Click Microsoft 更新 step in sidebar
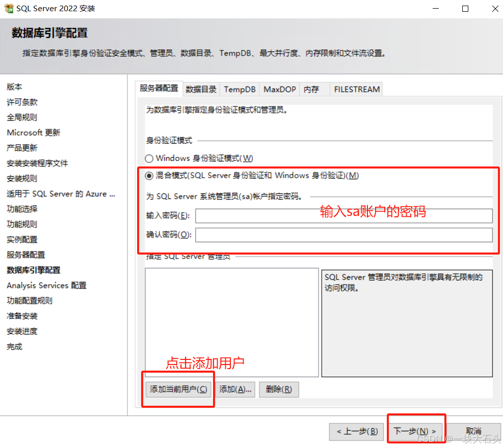The image size is (503, 448). pyautogui.click(x=34, y=133)
